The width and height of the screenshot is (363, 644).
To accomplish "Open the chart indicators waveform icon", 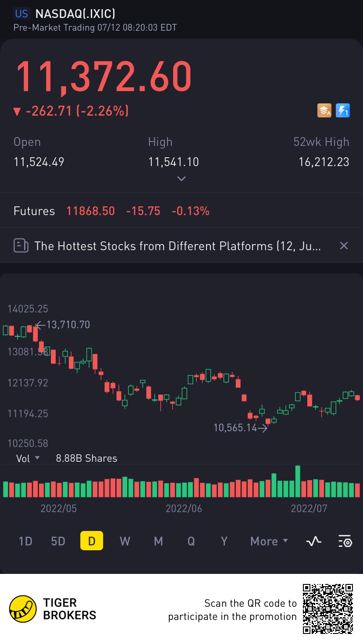I will 313,541.
